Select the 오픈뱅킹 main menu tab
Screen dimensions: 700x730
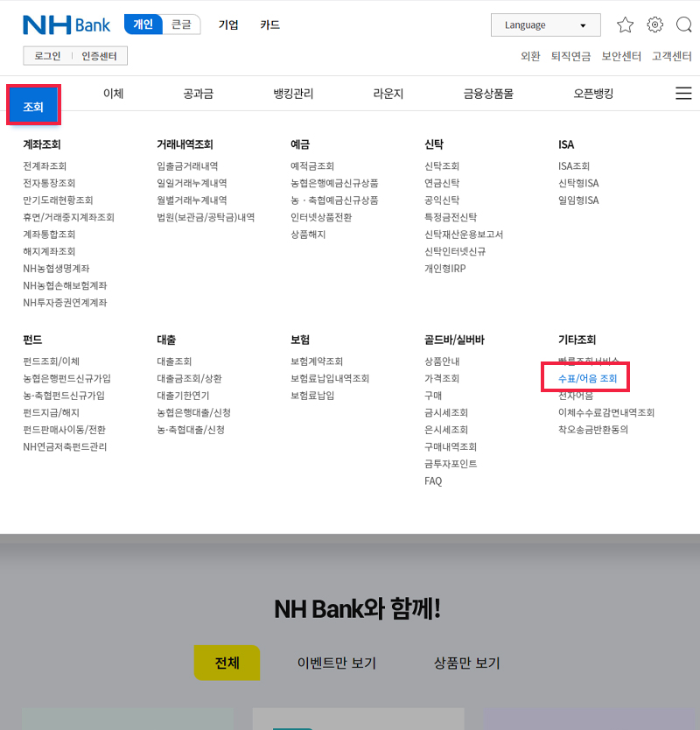pyautogui.click(x=593, y=94)
